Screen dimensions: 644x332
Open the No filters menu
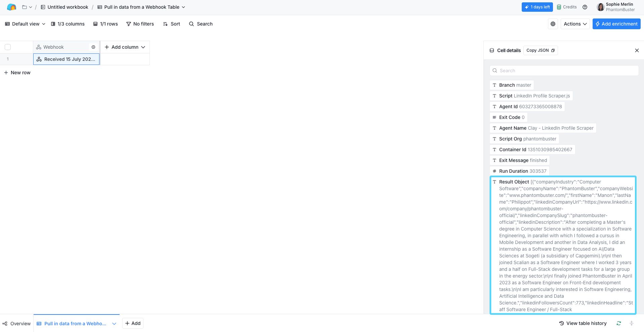click(x=140, y=24)
